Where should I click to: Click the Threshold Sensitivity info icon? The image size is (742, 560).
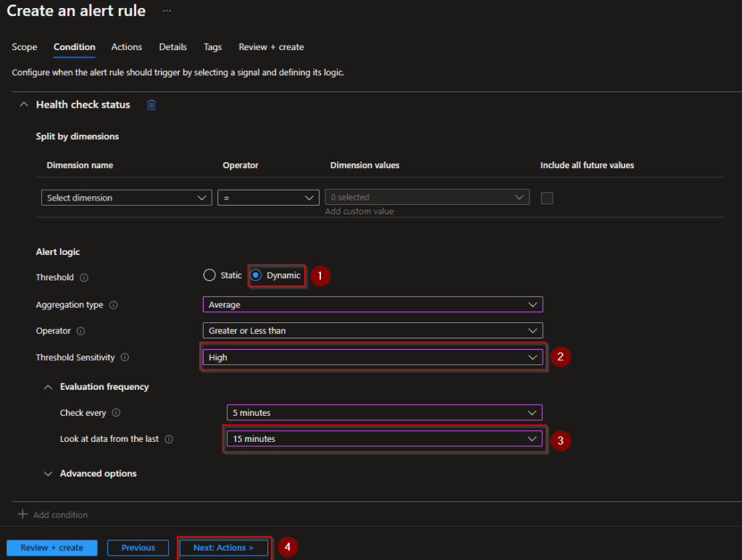click(x=125, y=357)
